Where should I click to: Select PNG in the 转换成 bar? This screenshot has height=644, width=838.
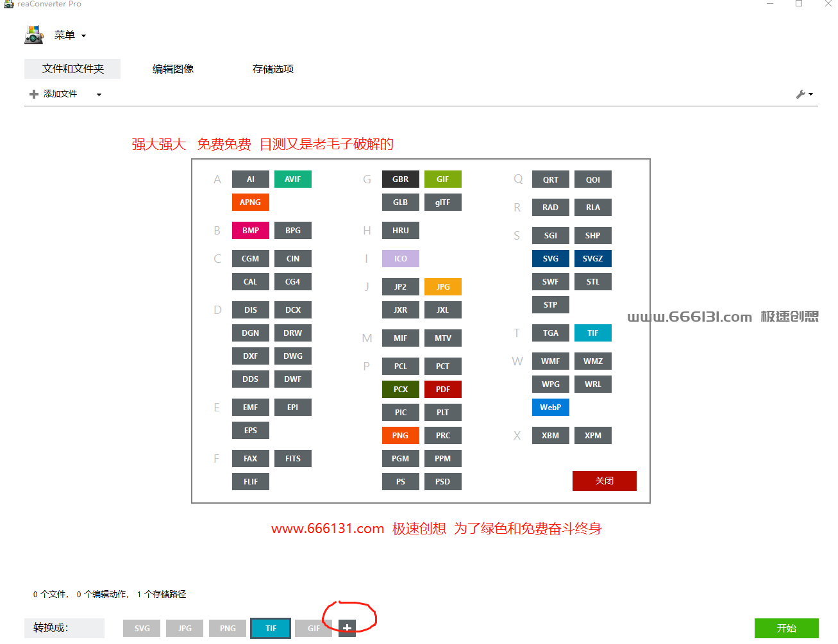[228, 628]
